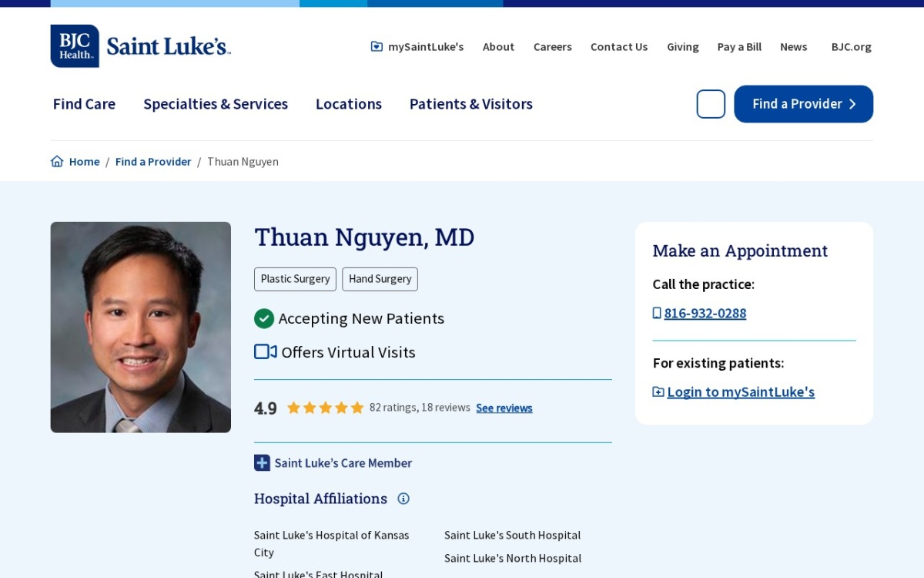Image resolution: width=924 pixels, height=578 pixels.
Task: Click Thuan Nguyen breadcrumb text
Action: click(x=243, y=161)
